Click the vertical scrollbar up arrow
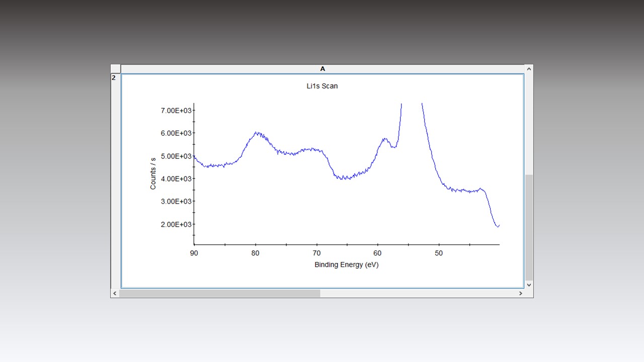The height and width of the screenshot is (362, 644). [x=529, y=68]
